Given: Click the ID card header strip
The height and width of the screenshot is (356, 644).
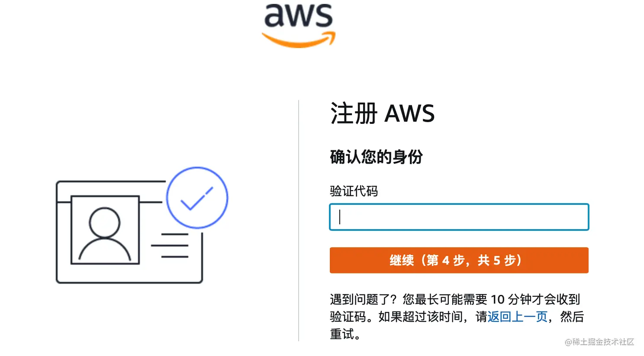Looking at the screenshot, I should click(111, 191).
